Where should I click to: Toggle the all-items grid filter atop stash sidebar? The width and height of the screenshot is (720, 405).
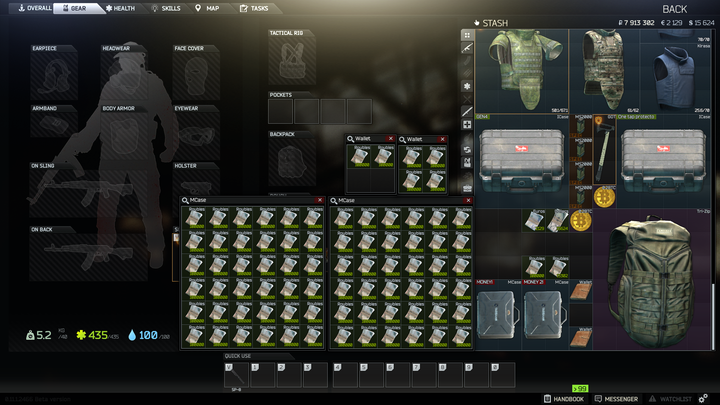(x=467, y=35)
